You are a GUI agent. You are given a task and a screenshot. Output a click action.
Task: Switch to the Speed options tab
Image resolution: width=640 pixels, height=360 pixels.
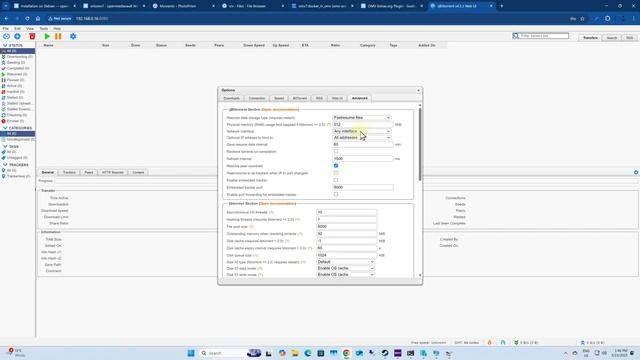point(279,98)
